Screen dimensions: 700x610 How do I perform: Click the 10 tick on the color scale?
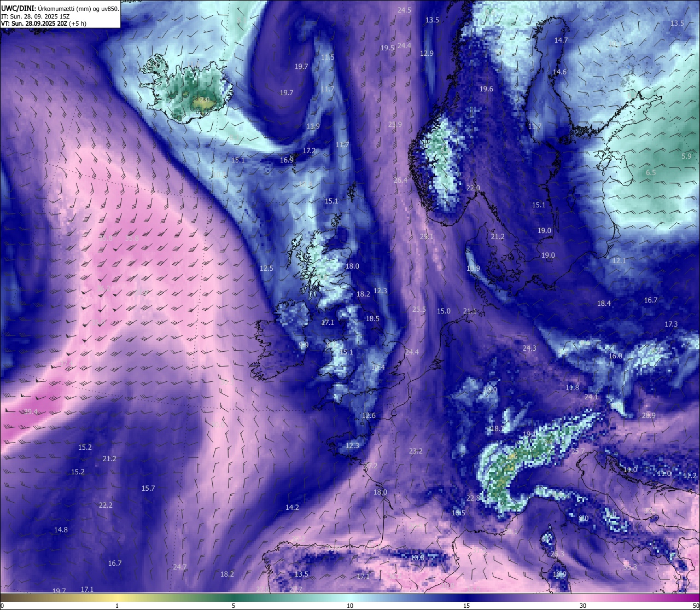350,606
